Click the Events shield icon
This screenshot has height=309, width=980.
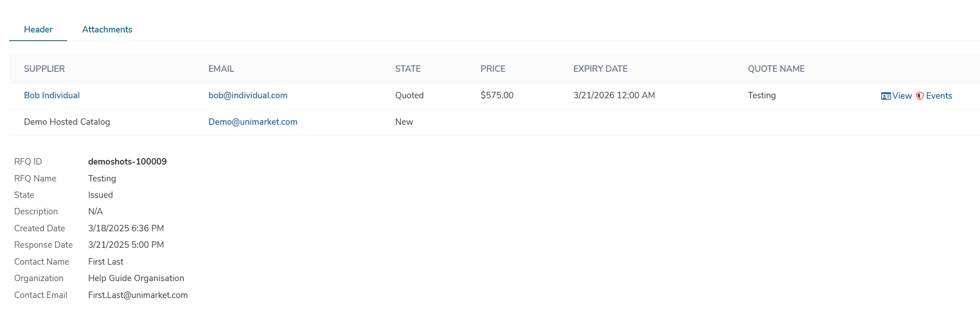920,96
